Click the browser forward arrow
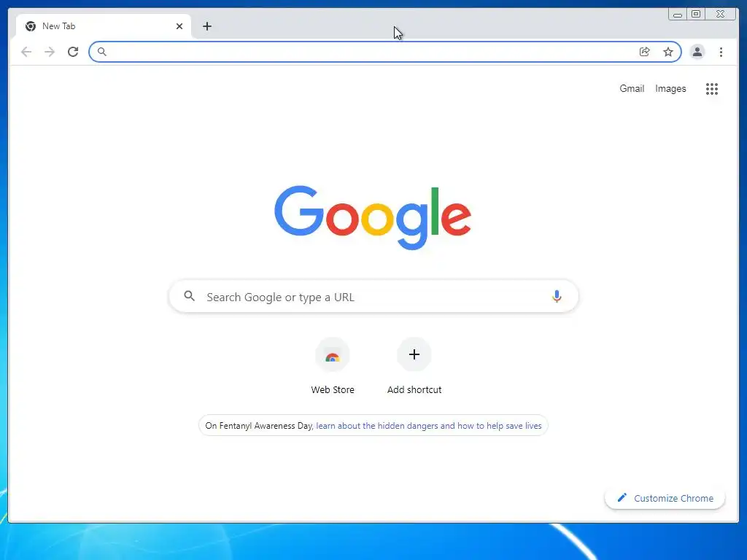The width and height of the screenshot is (747, 560). pos(50,52)
